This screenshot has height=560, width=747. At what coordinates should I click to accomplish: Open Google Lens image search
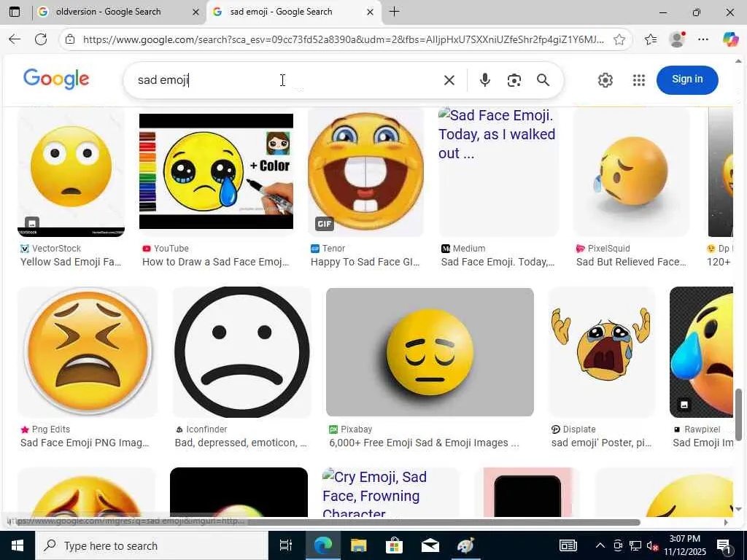coord(514,80)
